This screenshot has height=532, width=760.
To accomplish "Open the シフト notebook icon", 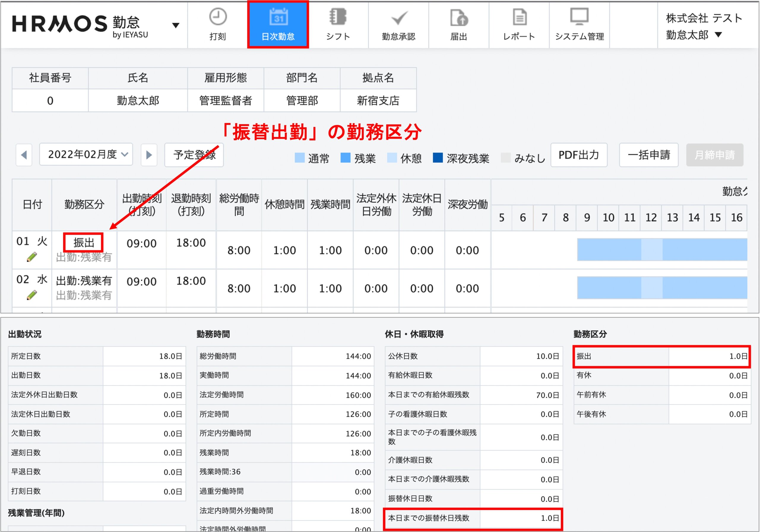I will (338, 17).
